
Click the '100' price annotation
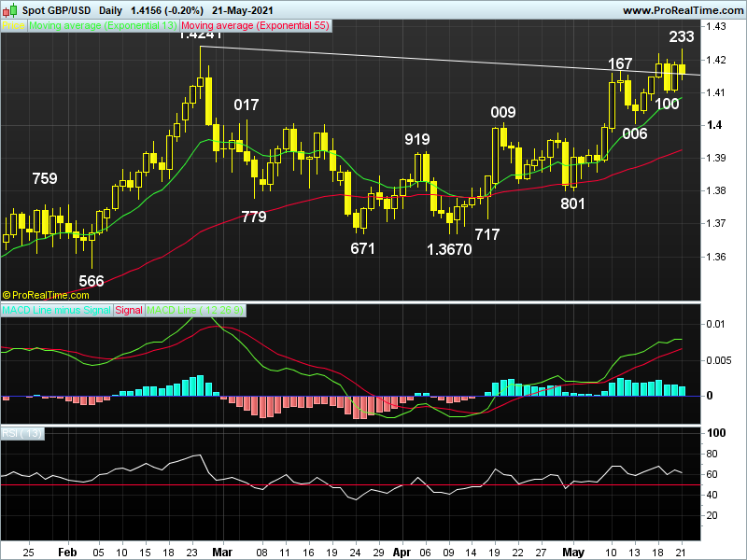(667, 104)
